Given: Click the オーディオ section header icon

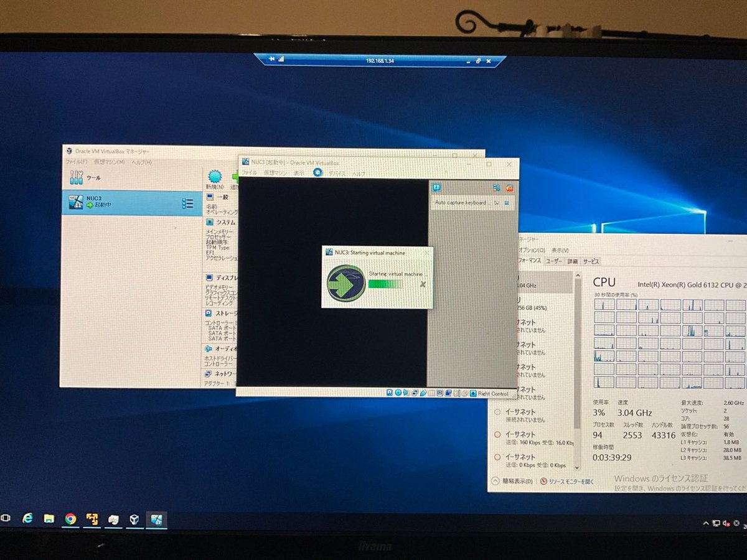Looking at the screenshot, I should point(209,349).
